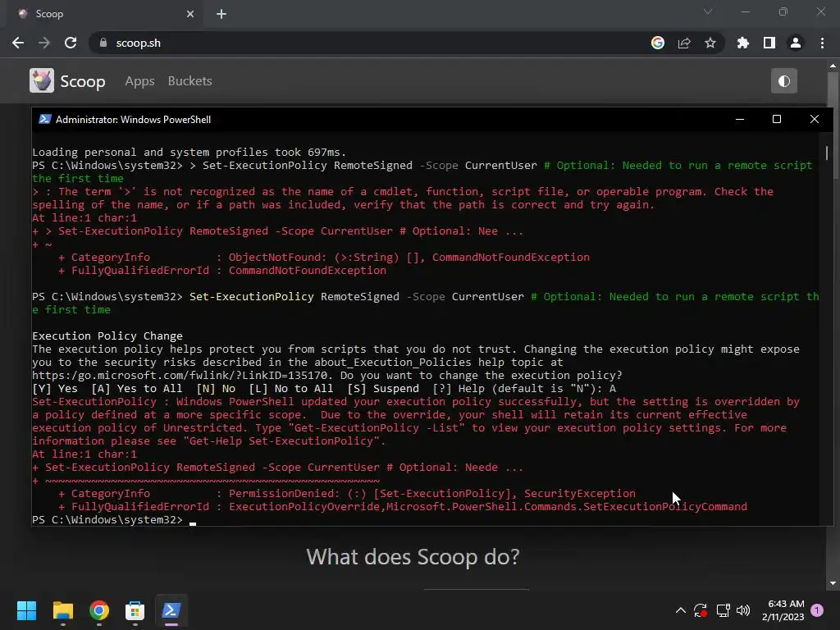Click the 'Execution Policy Change' text
This screenshot has width=840, height=630.
[x=107, y=336]
